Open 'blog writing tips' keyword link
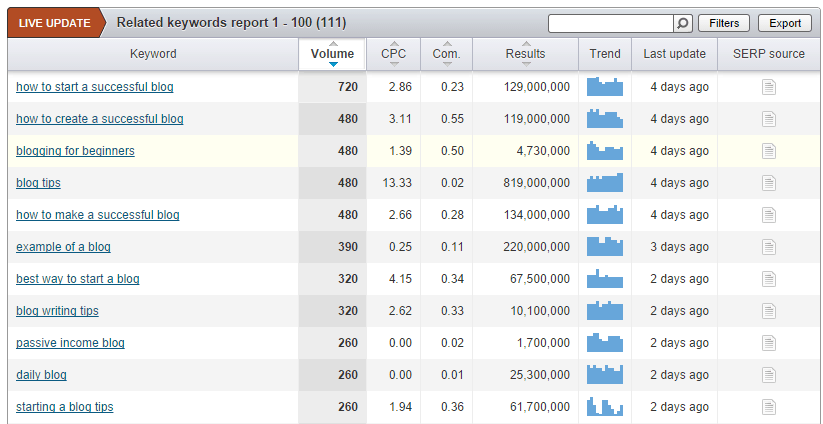The image size is (823, 424). click(x=57, y=311)
